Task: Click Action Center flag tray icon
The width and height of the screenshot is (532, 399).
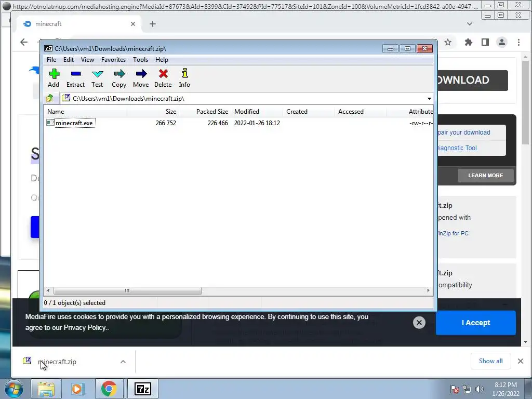Action: (x=455, y=389)
